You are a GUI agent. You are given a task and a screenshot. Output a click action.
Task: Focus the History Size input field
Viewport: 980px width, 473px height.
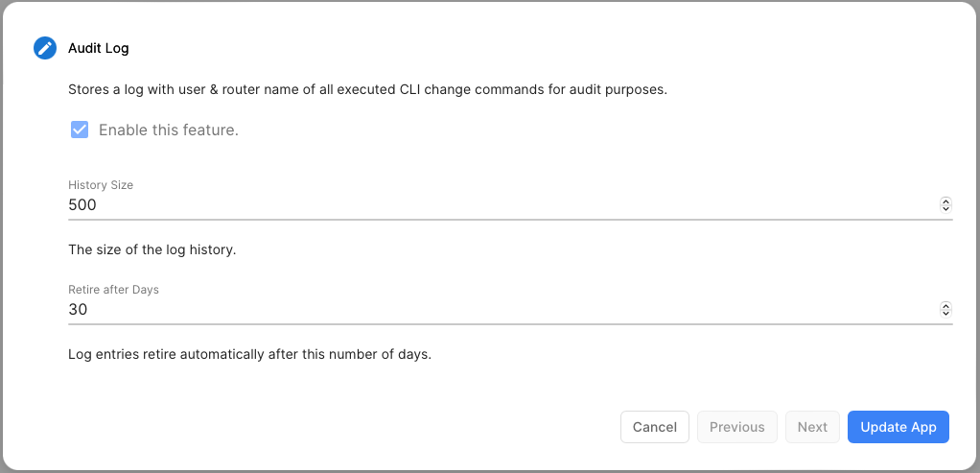click(479, 204)
